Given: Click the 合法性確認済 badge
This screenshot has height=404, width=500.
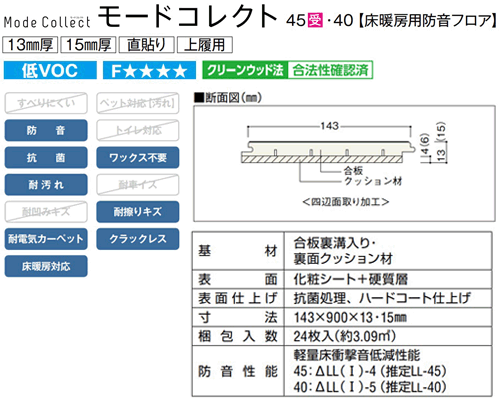Looking at the screenshot, I should click(330, 70).
